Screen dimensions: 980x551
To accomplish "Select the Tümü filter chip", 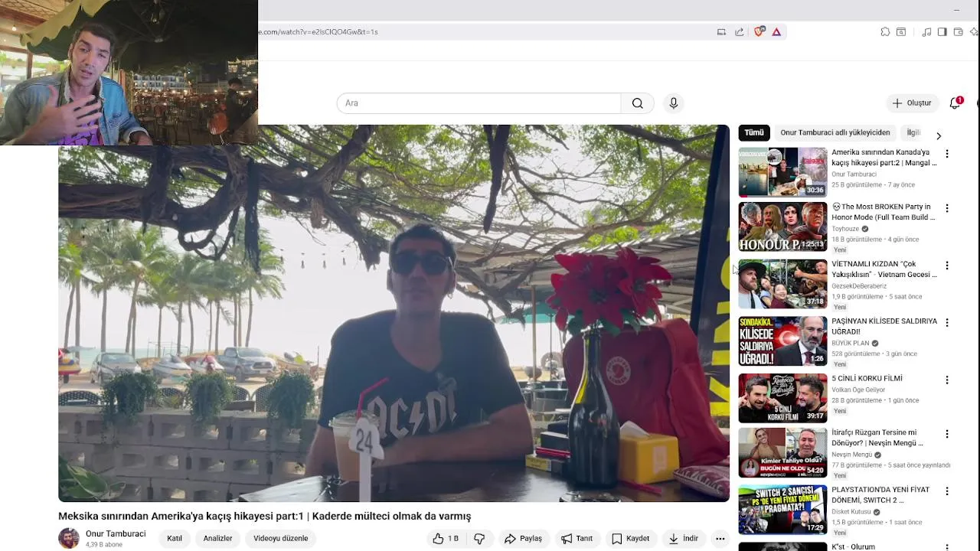I will coord(754,132).
